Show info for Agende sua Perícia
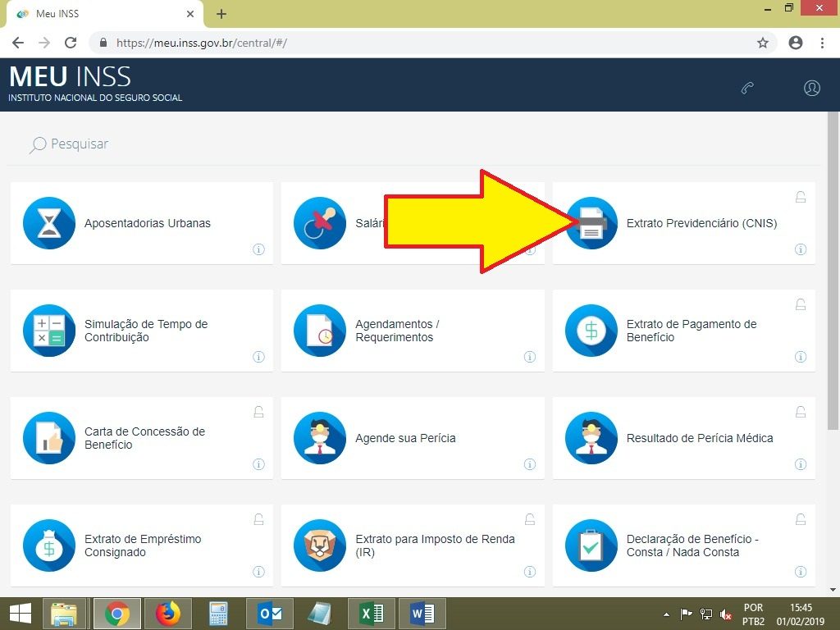The image size is (840, 630). pyautogui.click(x=530, y=464)
